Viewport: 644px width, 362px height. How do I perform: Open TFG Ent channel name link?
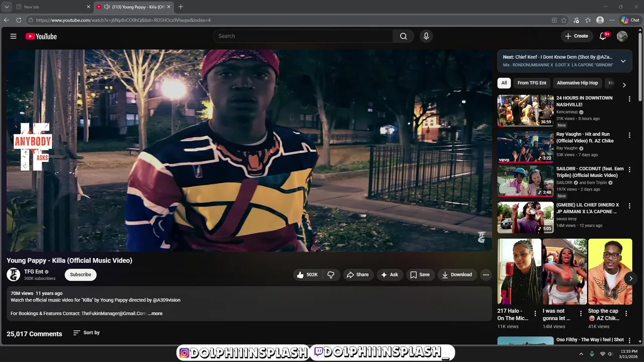[34, 271]
